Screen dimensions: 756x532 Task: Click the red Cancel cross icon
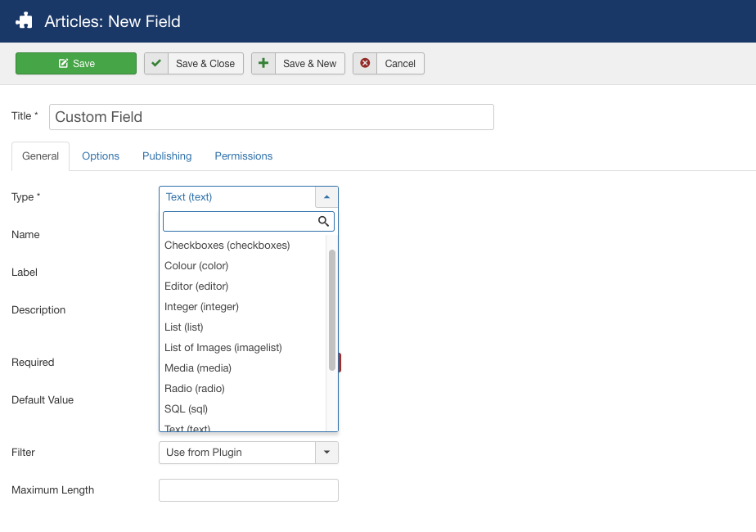click(365, 64)
